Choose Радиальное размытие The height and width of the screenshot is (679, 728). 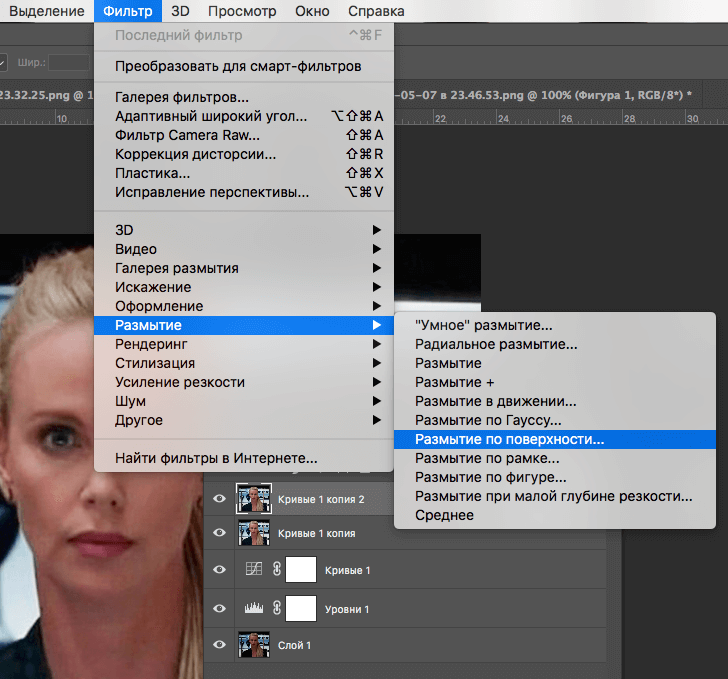tap(555, 345)
